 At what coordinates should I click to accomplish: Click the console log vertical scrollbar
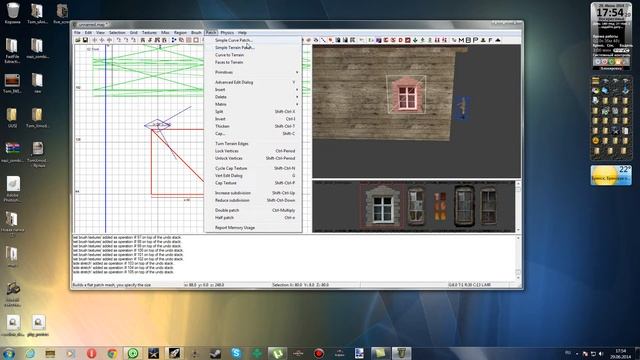(x=518, y=257)
